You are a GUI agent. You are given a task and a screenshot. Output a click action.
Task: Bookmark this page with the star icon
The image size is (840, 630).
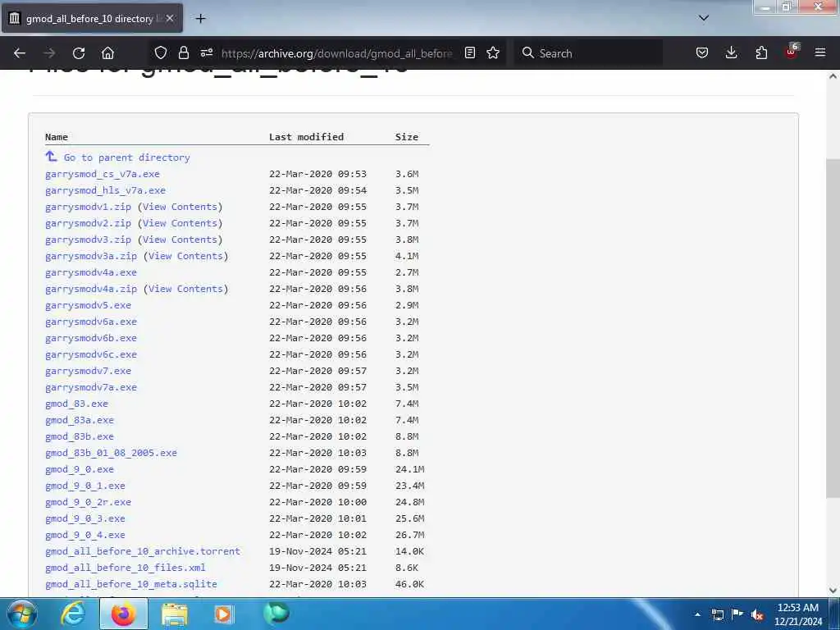[493, 52]
